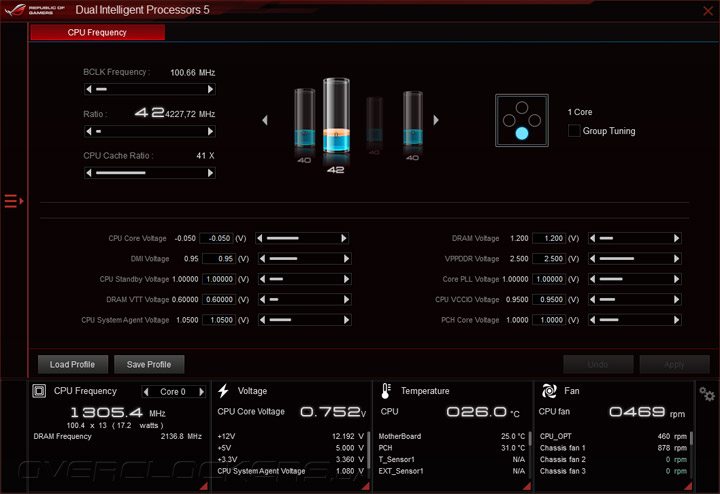
Task: Select the top core circle in selector
Action: pos(522,107)
